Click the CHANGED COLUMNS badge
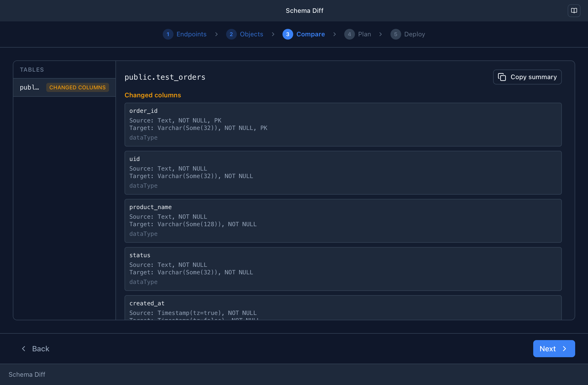 pyautogui.click(x=78, y=87)
